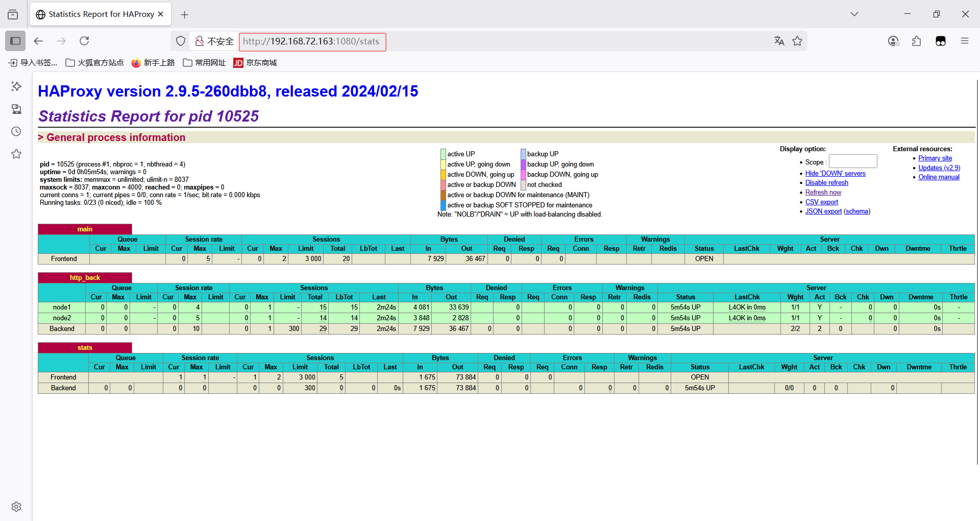Open the JSON schema link
The image size is (980, 521).
pos(857,211)
